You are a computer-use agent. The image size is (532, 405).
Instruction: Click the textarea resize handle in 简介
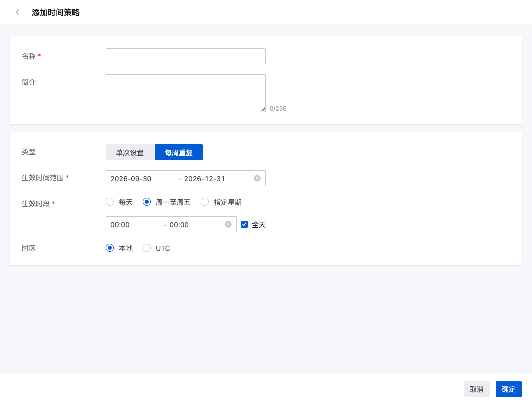click(x=263, y=109)
